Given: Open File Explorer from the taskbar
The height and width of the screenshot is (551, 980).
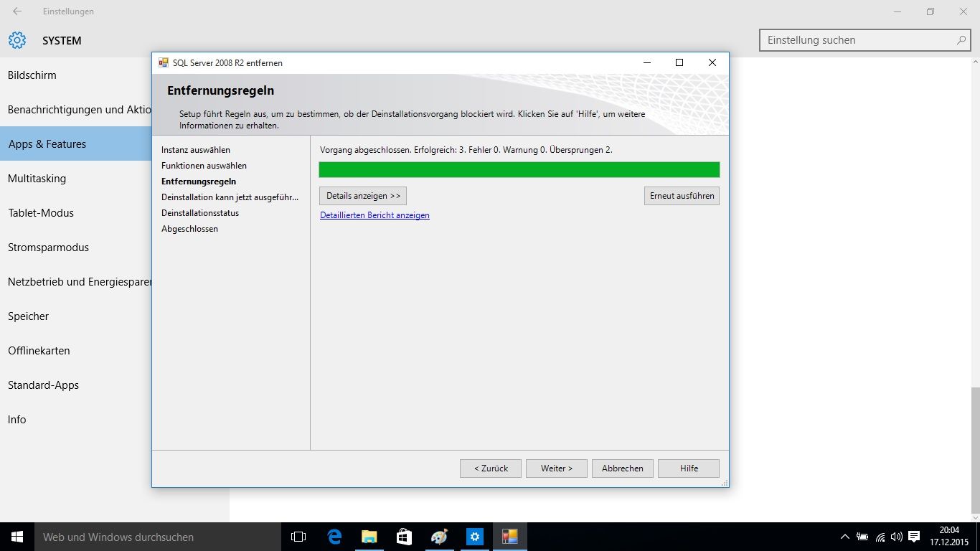Looking at the screenshot, I should click(369, 537).
